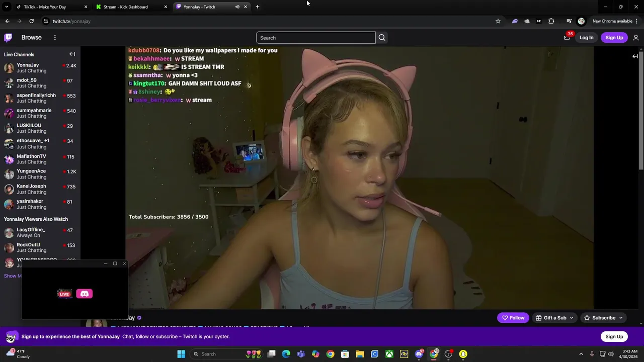Expand the chat panel with the arrow icon
The width and height of the screenshot is (644, 362).
coord(635,56)
